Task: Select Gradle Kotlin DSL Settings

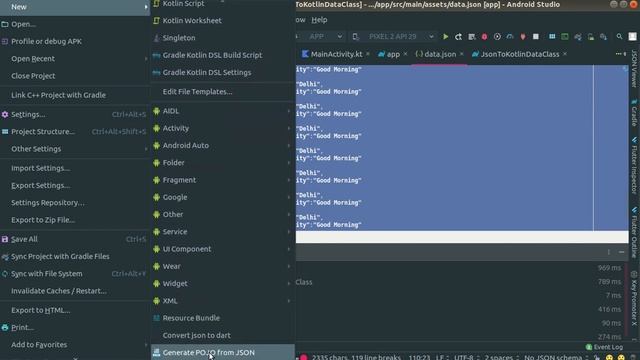Action: 222,72
